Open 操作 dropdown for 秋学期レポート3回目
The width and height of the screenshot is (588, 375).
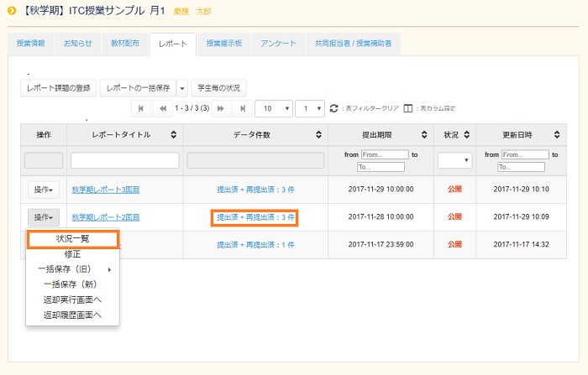pyautogui.click(x=43, y=190)
